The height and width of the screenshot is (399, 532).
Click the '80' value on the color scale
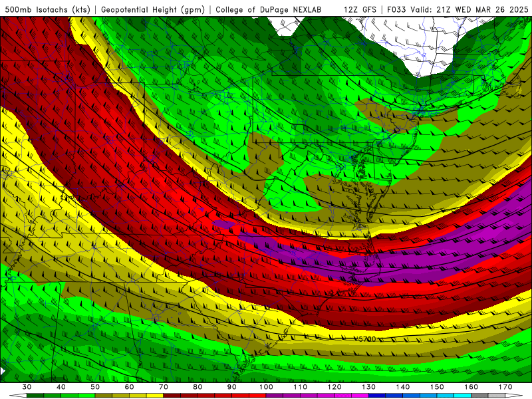(198, 387)
